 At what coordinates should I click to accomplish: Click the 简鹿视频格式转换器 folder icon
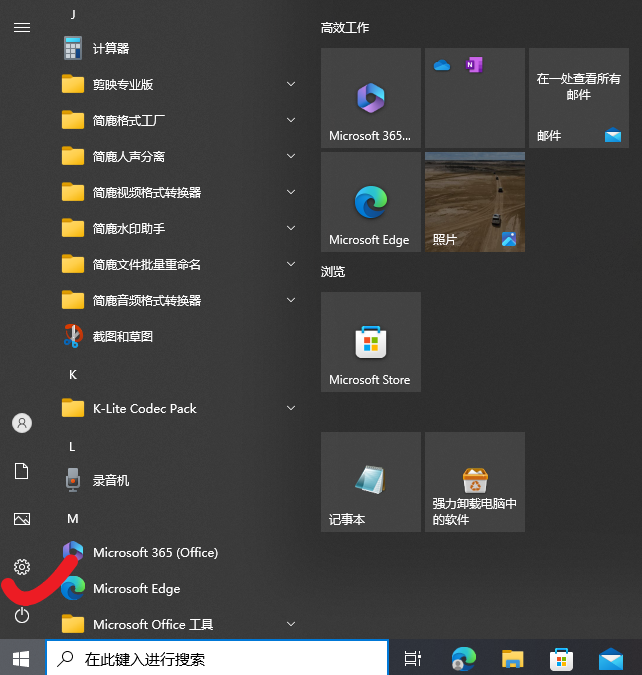coord(73,192)
